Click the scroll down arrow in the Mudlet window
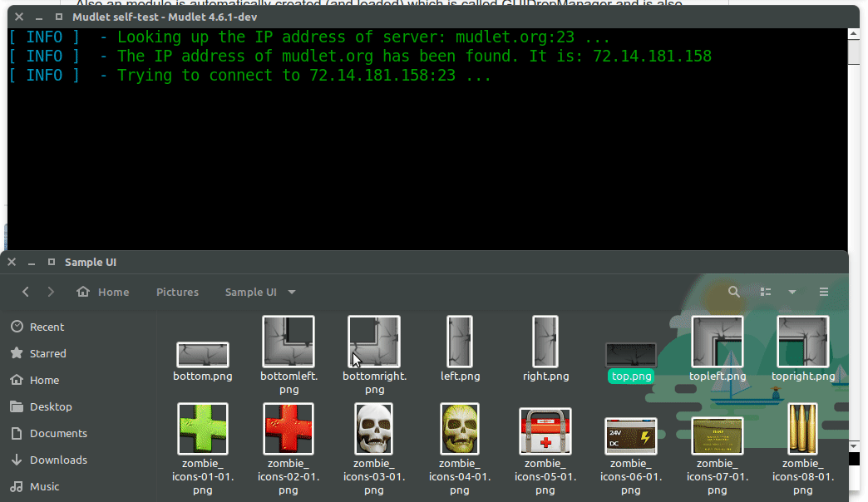 [854, 445]
